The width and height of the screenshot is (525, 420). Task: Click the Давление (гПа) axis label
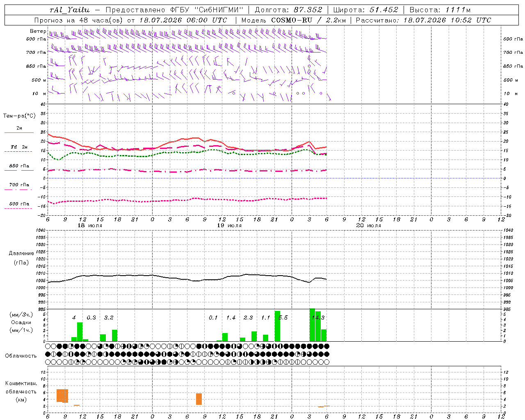tap(21, 258)
